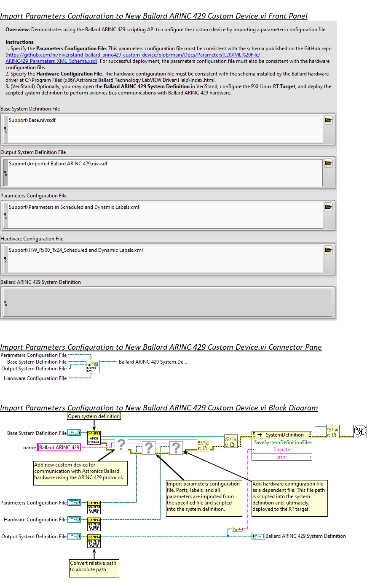This screenshot has width=367, height=588.
Task: Select the 'Add new custom device for' comment box
Action: [x=80, y=473]
